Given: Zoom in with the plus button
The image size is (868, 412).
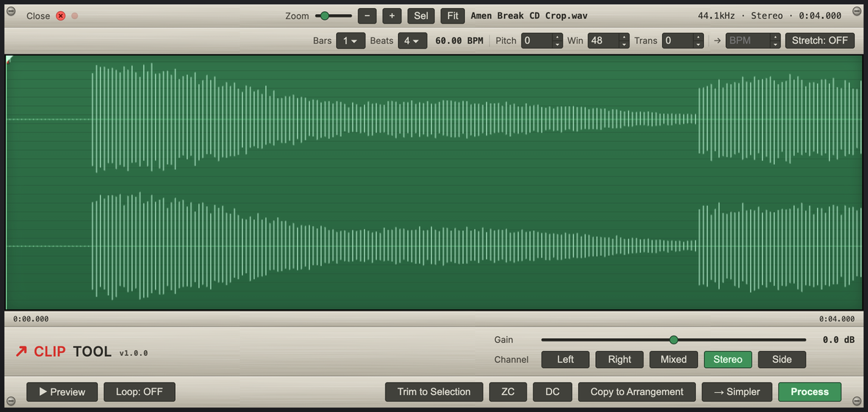Looking at the screenshot, I should click(x=392, y=16).
